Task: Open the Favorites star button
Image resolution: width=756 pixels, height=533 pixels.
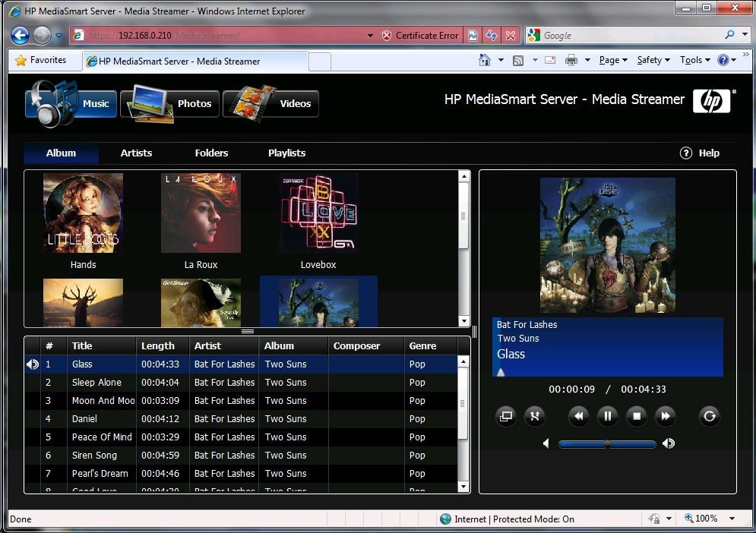Action: (41, 60)
